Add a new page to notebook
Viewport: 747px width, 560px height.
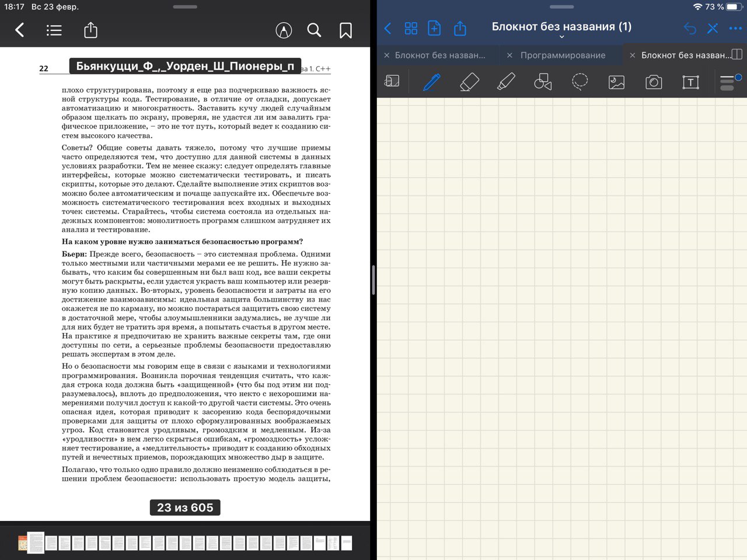tap(434, 28)
